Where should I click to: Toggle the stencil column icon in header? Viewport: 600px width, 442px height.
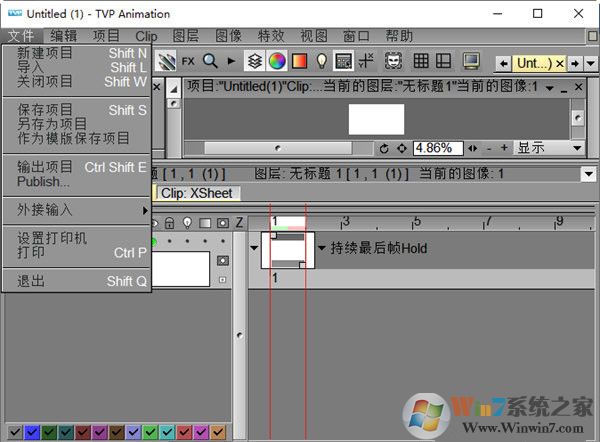223,223
